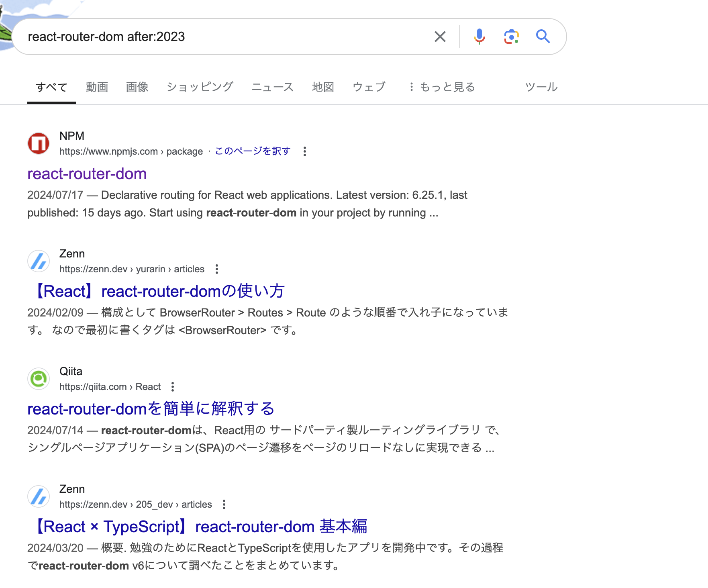Open the react-router-dom NPM result link
Image resolution: width=708 pixels, height=588 pixels.
[87, 174]
